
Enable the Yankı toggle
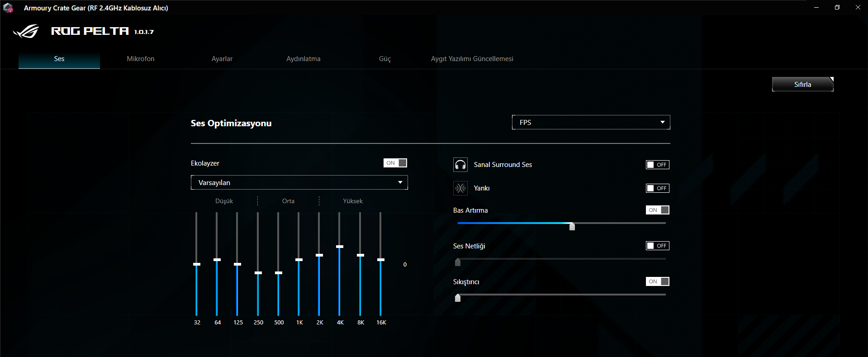coord(658,188)
